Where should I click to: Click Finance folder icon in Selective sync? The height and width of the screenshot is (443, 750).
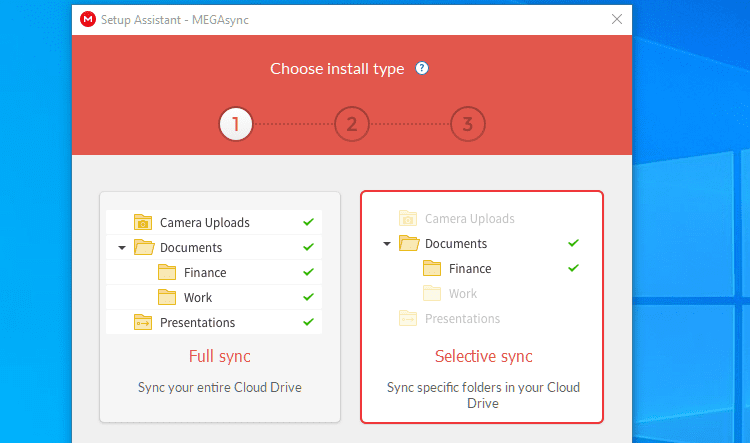coord(431,268)
